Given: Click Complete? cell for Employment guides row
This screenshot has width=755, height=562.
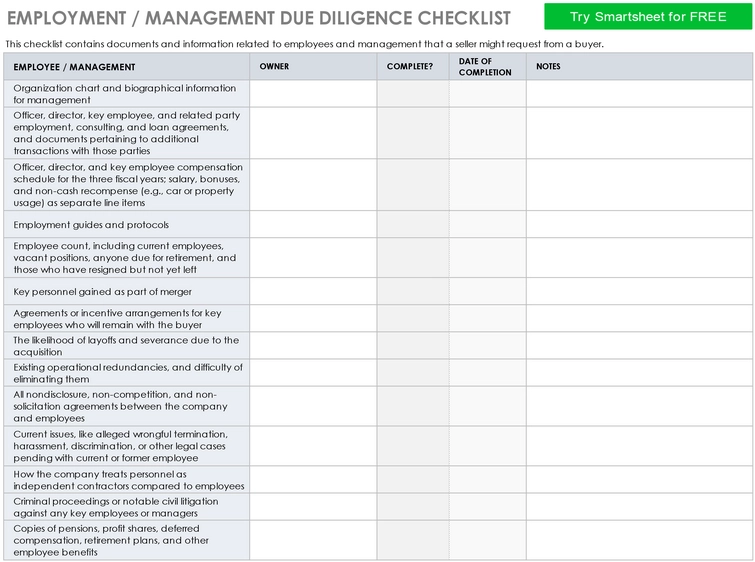Looking at the screenshot, I should click(413, 224).
